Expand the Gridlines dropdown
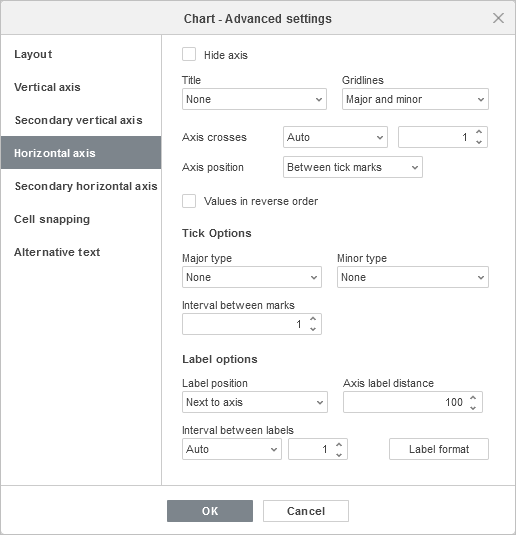516x535 pixels. (415, 99)
